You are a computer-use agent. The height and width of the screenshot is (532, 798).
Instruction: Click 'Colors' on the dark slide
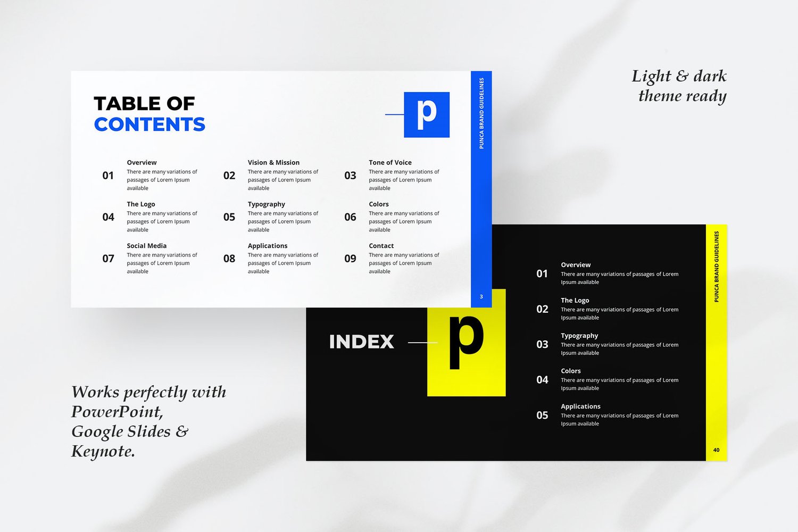(571, 371)
